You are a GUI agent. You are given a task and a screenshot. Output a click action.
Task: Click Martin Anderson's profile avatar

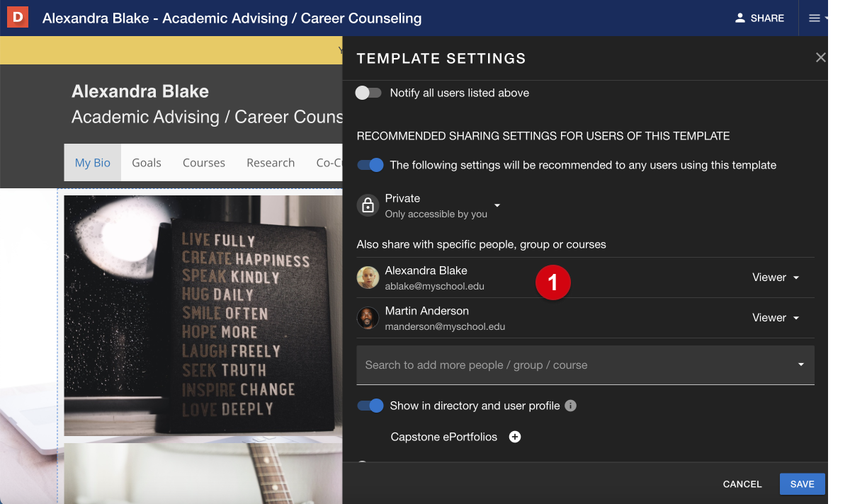click(x=368, y=318)
